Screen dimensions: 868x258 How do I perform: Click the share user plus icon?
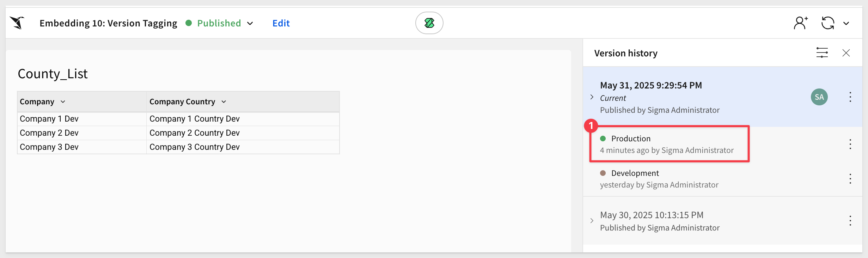801,23
